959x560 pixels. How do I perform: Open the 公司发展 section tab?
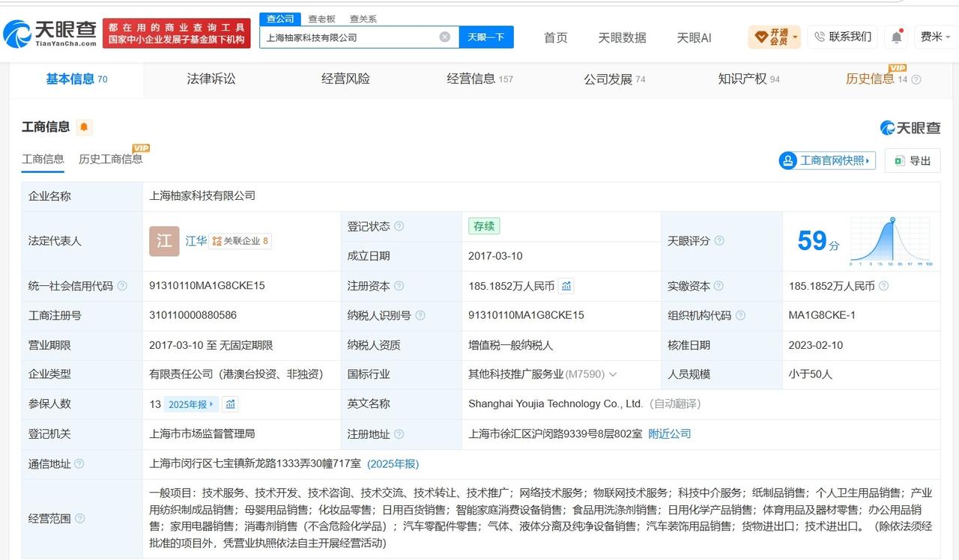click(614, 79)
